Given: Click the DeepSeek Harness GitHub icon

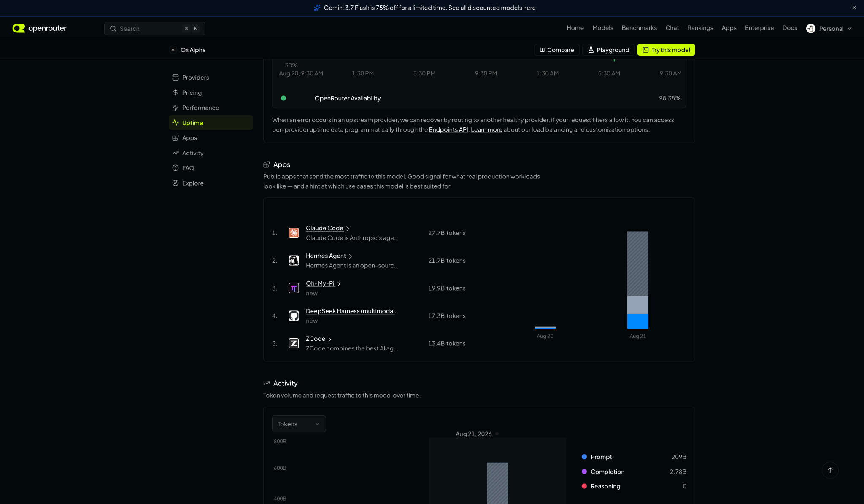Looking at the screenshot, I should pos(294,316).
